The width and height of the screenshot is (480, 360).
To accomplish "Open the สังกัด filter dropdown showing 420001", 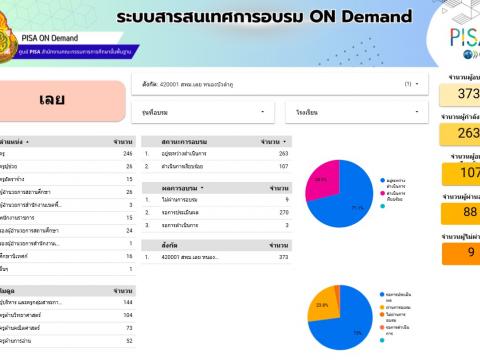I will (x=280, y=84).
